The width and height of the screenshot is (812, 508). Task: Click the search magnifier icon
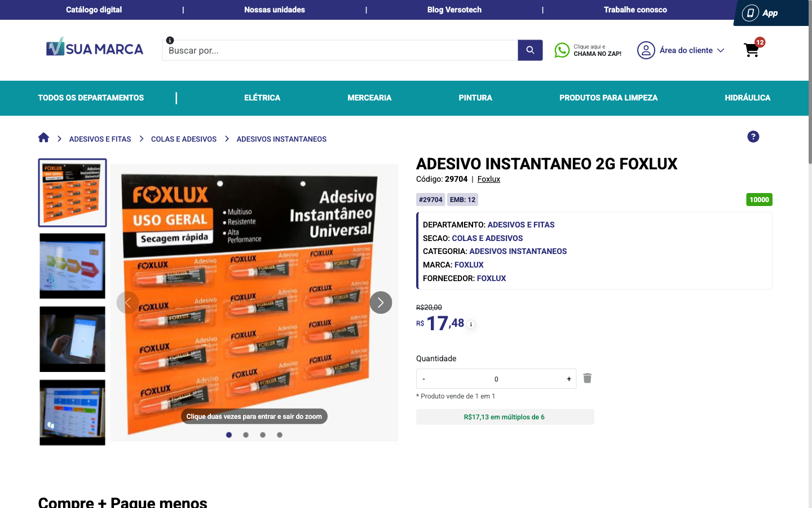(x=529, y=50)
